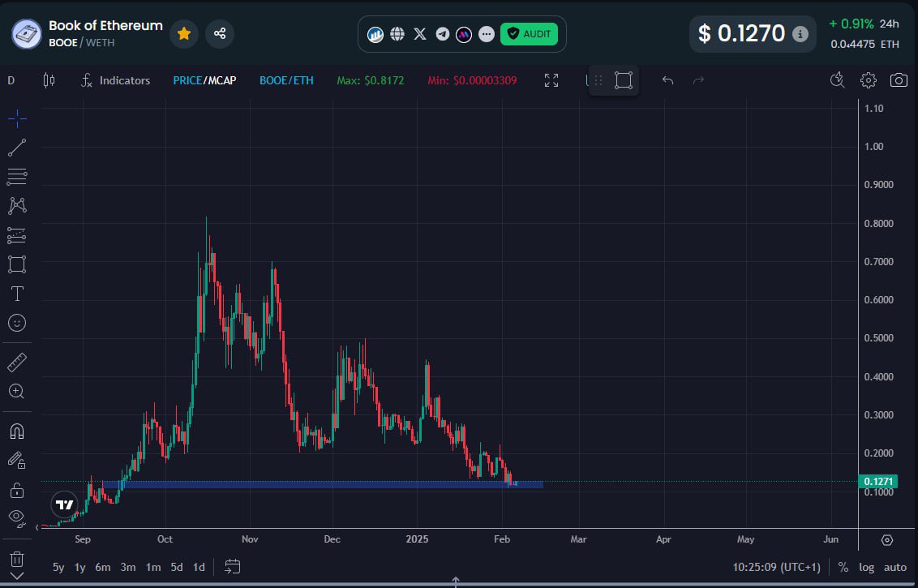
Task: Open the project website globe icon
Action: tap(397, 34)
